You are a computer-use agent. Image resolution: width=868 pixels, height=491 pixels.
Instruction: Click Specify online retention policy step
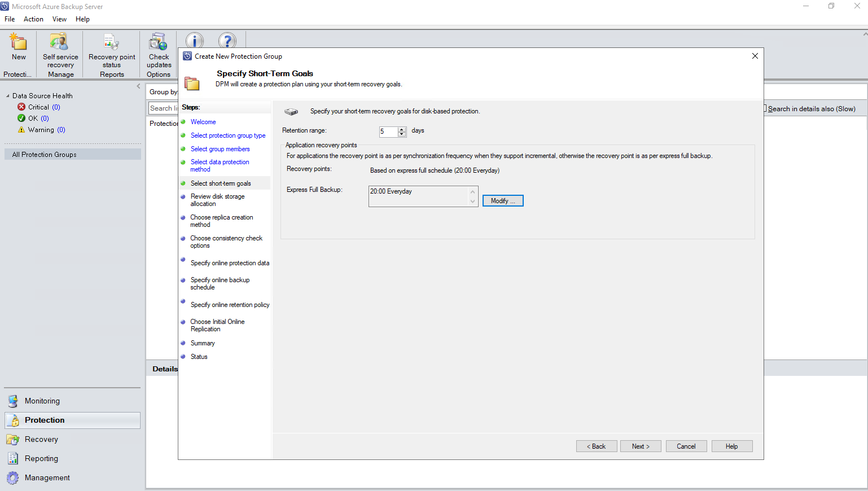click(x=230, y=305)
